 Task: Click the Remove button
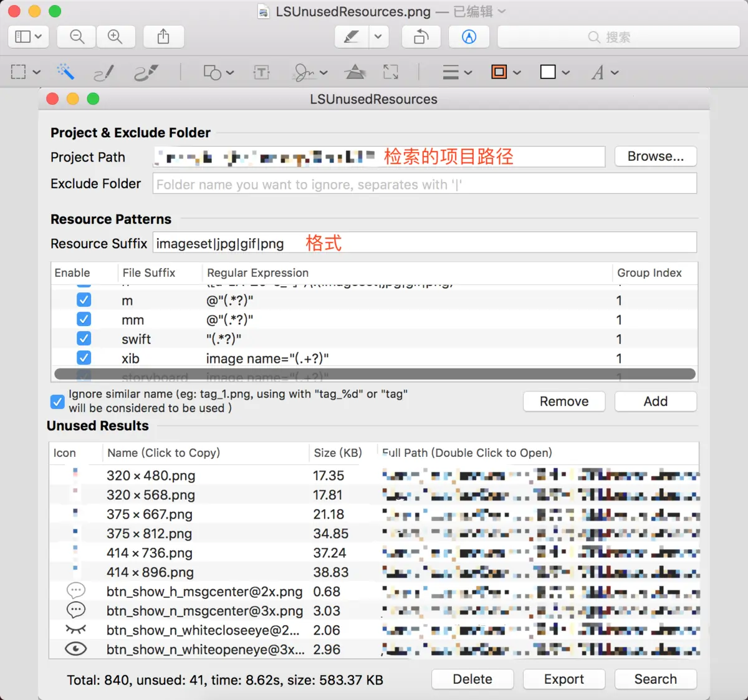(564, 401)
